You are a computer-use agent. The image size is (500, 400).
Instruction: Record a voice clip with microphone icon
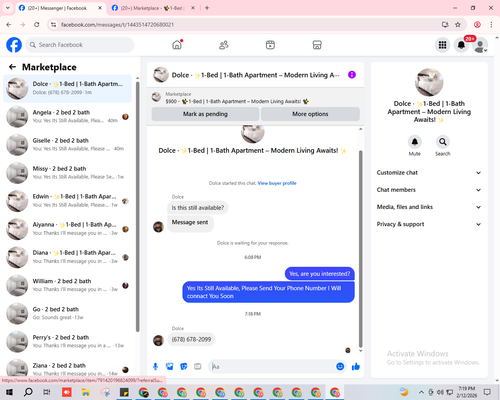click(156, 367)
